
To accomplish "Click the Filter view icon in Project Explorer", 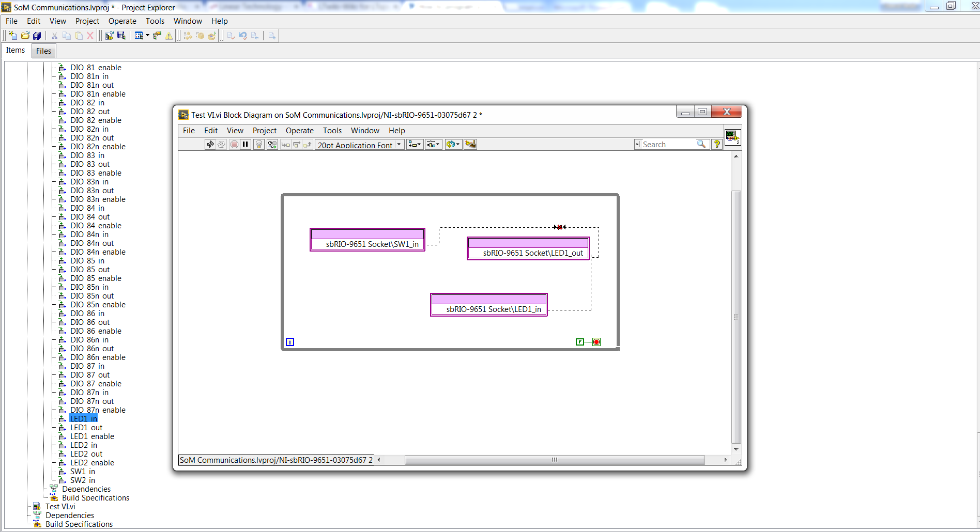I will (139, 36).
